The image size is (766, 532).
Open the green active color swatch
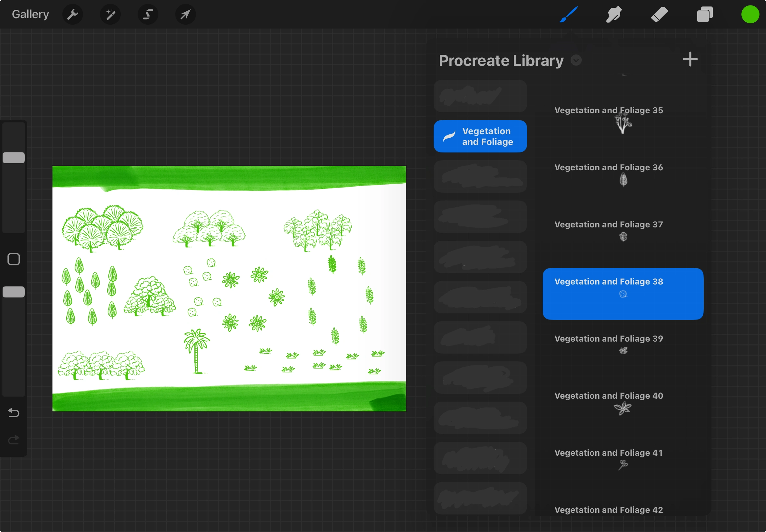750,14
